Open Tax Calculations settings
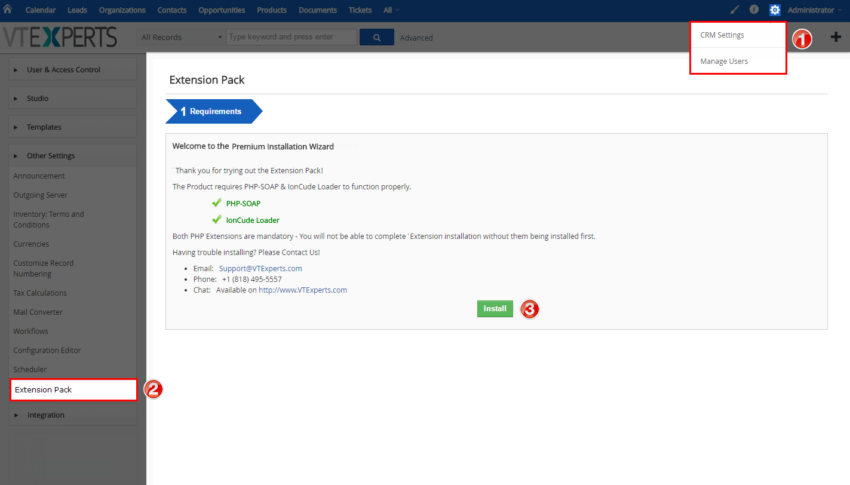Image resolution: width=850 pixels, height=485 pixels. click(x=40, y=293)
